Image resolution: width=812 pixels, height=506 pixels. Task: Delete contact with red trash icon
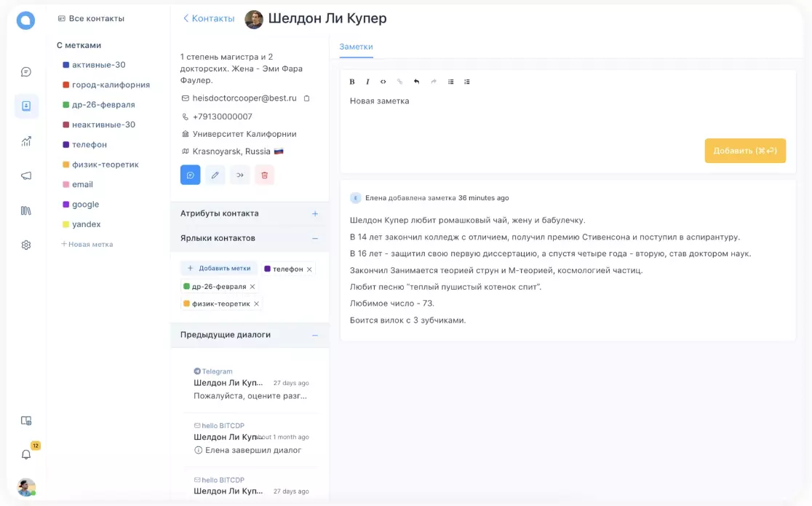[x=265, y=175]
